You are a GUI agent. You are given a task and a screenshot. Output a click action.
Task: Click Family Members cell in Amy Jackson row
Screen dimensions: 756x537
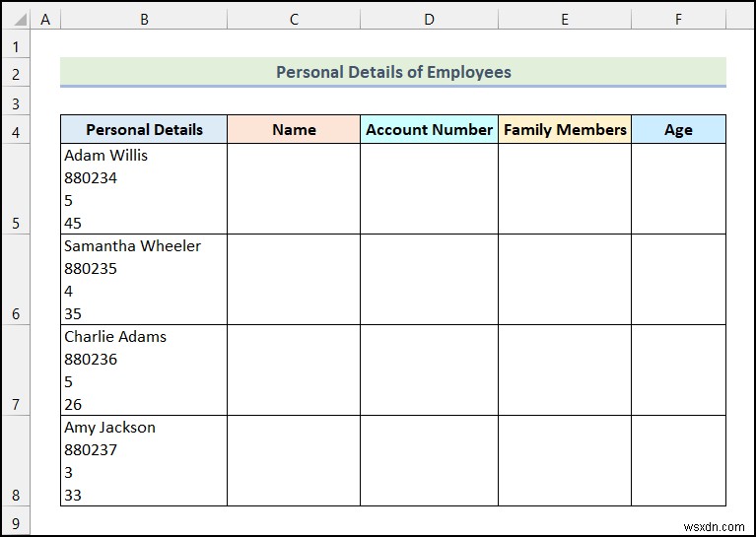click(x=565, y=461)
